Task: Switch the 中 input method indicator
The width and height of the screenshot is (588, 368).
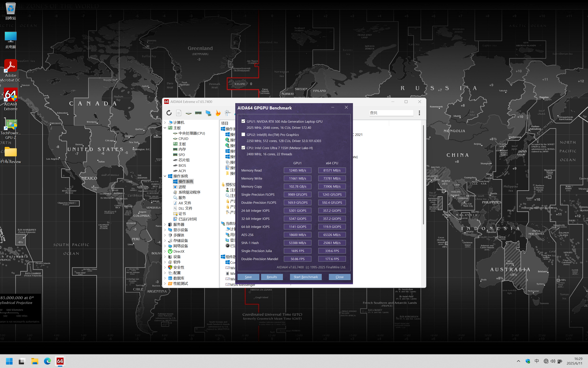Action: (537, 361)
